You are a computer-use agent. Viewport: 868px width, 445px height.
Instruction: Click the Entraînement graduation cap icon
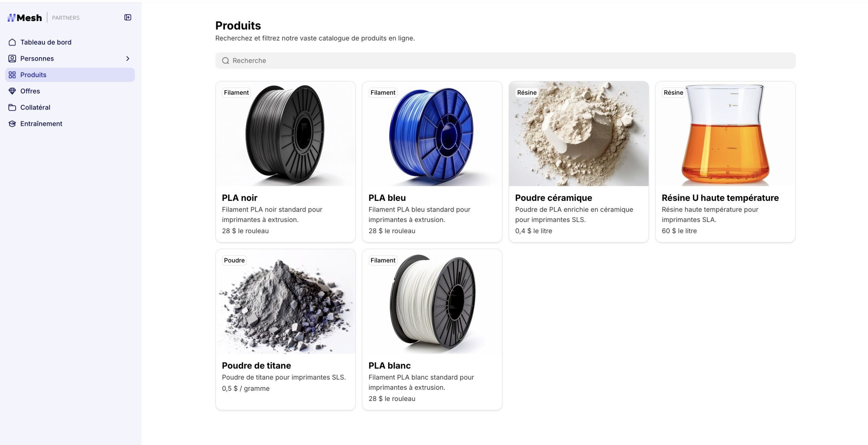pyautogui.click(x=12, y=123)
